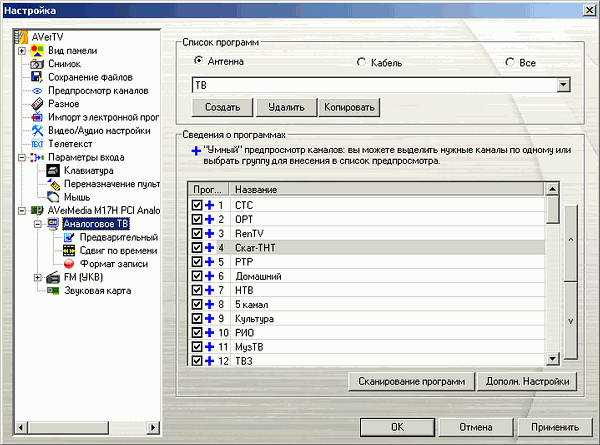Click the Предварительный checklist icon
This screenshot has width=600, height=445.
tap(69, 238)
